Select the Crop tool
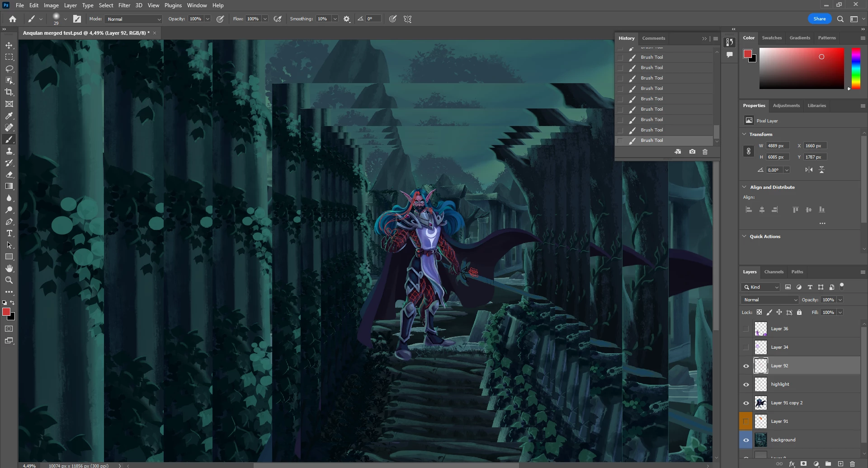Image resolution: width=868 pixels, height=468 pixels. tap(9, 92)
